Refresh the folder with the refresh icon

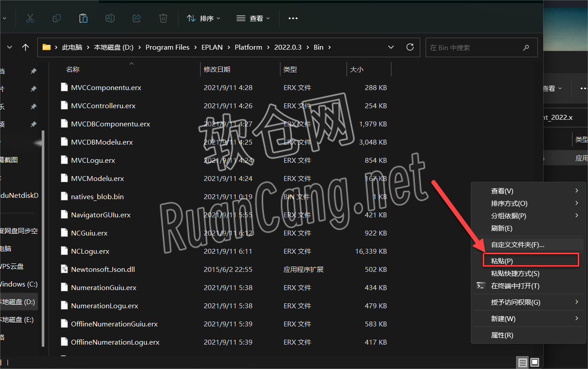[410, 47]
